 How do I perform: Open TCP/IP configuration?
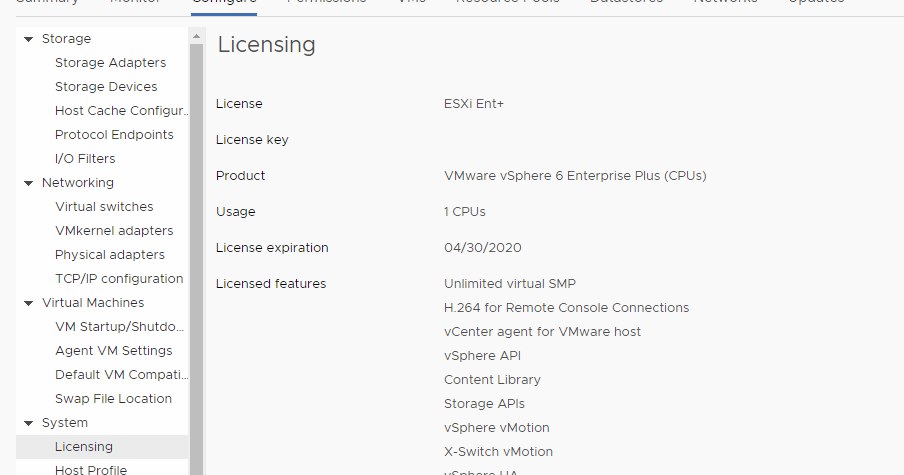(x=119, y=279)
